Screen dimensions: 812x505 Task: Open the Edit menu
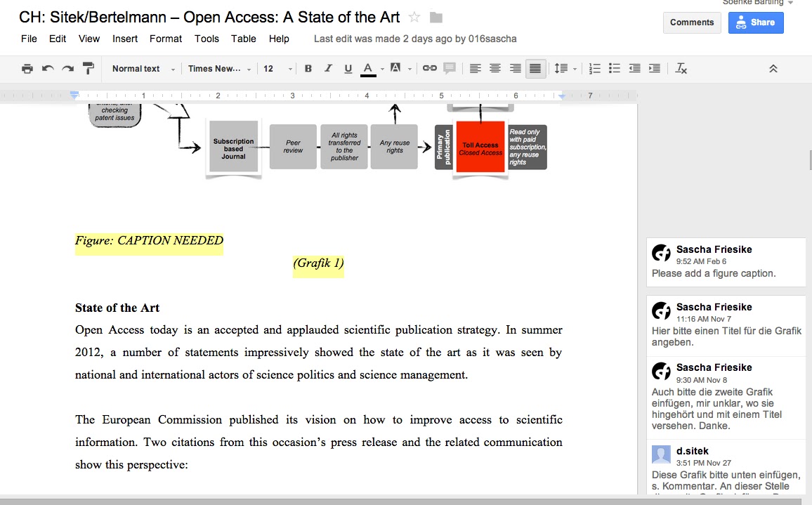click(x=58, y=39)
